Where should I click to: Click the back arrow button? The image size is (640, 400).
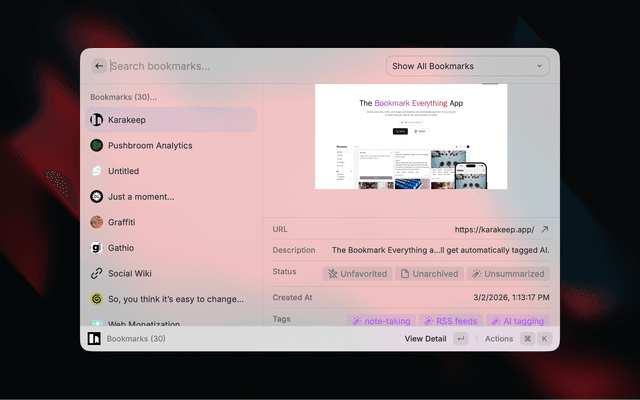(98, 66)
